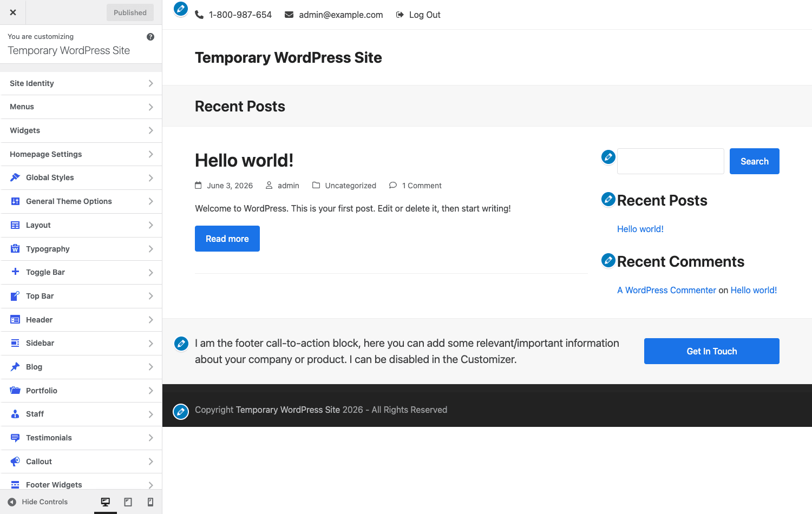Click the Published button

[x=130, y=12]
